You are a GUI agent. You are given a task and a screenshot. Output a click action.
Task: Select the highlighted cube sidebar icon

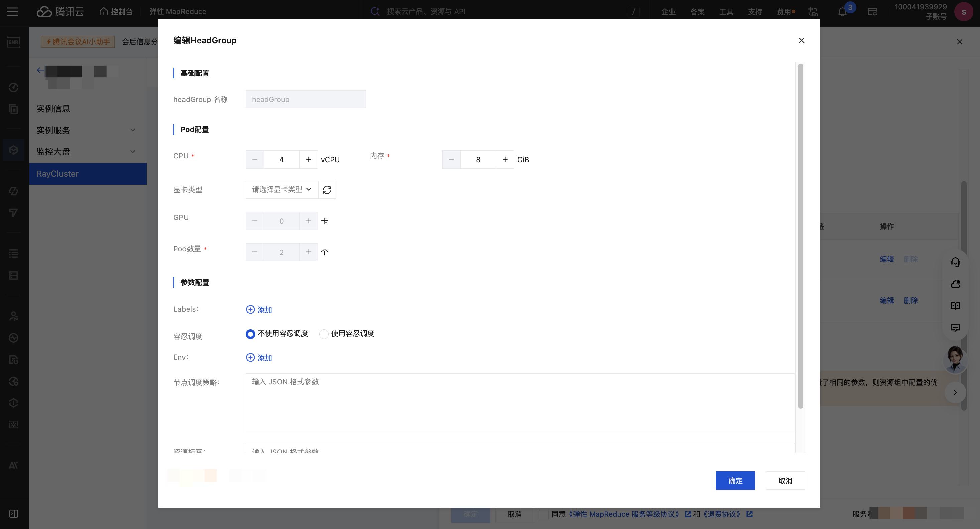pyautogui.click(x=14, y=150)
